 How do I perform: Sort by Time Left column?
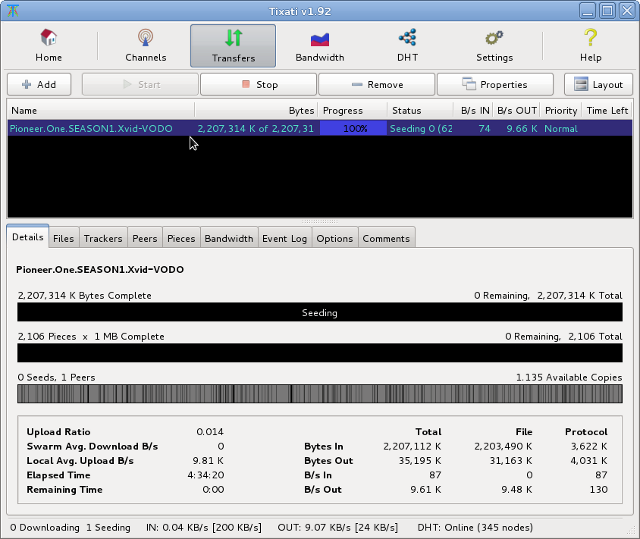(607, 111)
